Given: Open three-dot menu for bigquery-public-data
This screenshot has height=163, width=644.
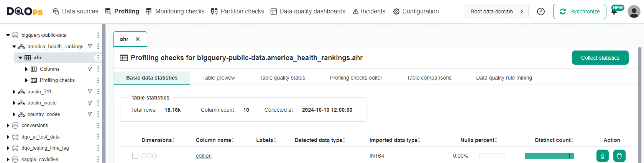Looking at the screenshot, I should [x=98, y=35].
